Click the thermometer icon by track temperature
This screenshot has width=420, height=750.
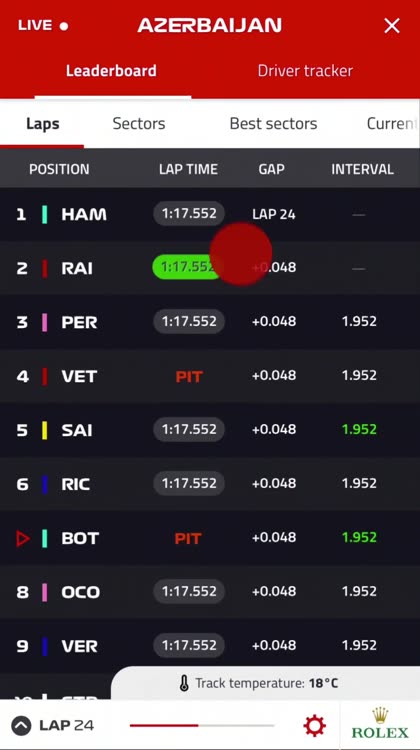(184, 684)
